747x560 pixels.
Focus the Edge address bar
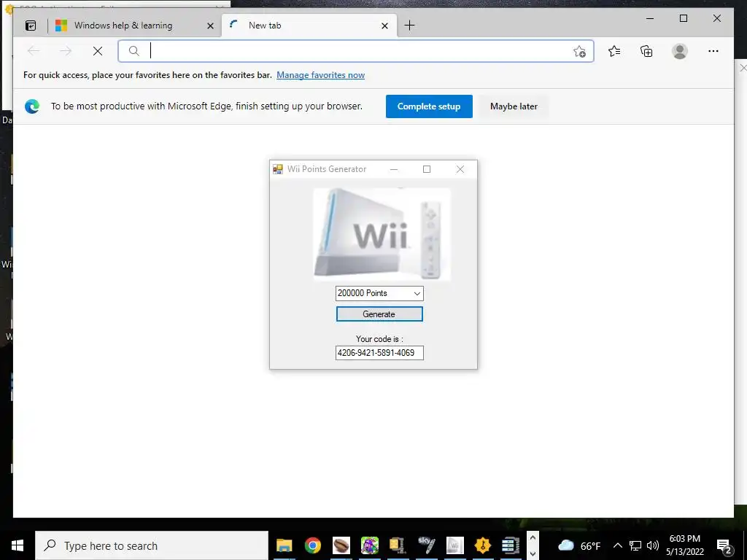(356, 51)
